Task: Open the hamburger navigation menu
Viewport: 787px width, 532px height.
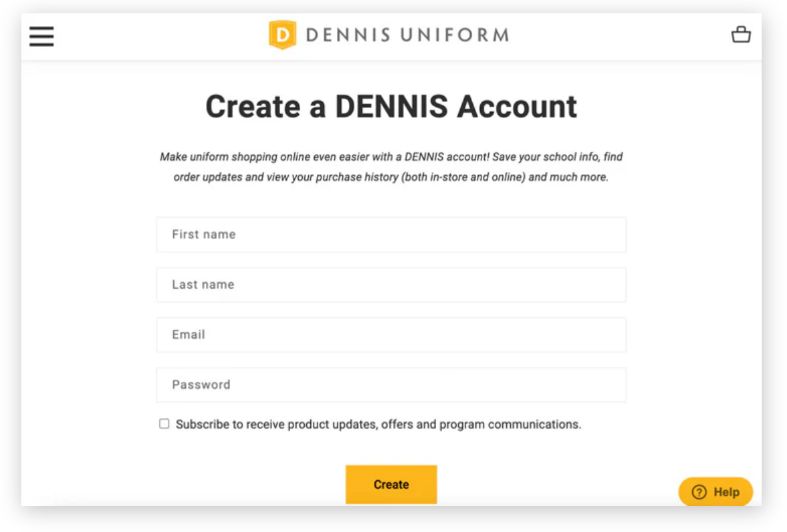Action: click(41, 36)
